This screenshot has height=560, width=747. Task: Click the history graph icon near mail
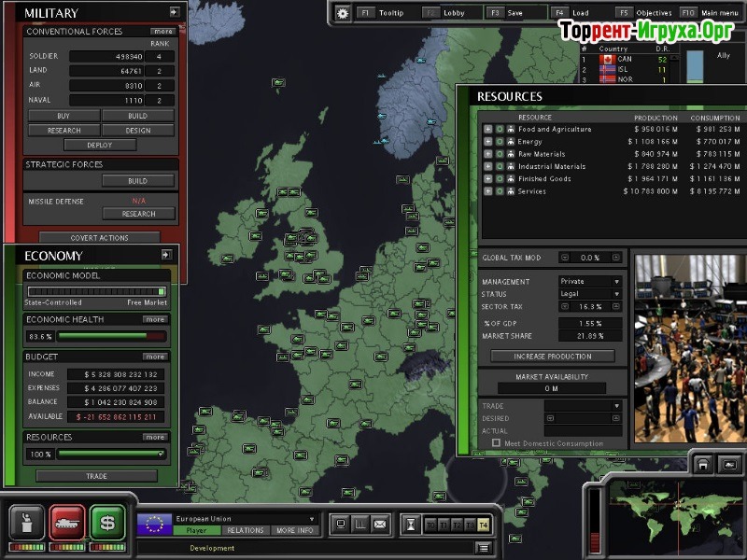point(360,524)
